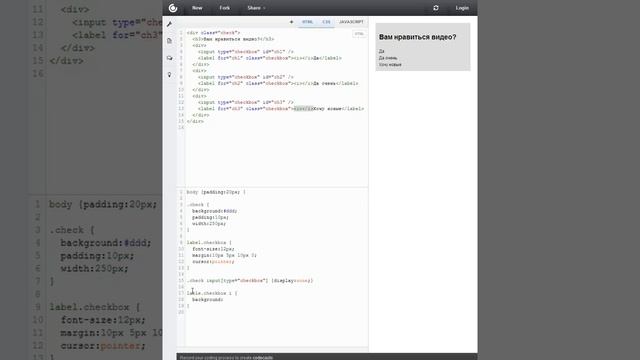The height and width of the screenshot is (360, 640).
Task: Click the 'Хочу новые' label in preview
Action: click(390, 64)
